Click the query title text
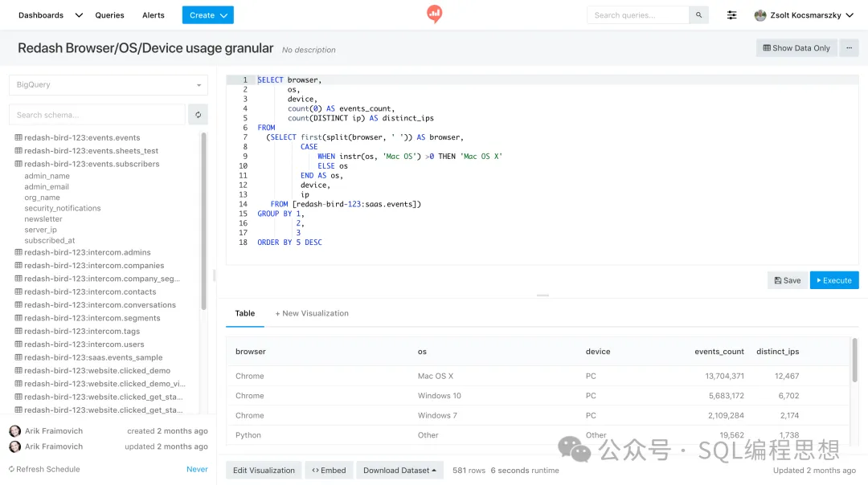 pyautogui.click(x=145, y=48)
